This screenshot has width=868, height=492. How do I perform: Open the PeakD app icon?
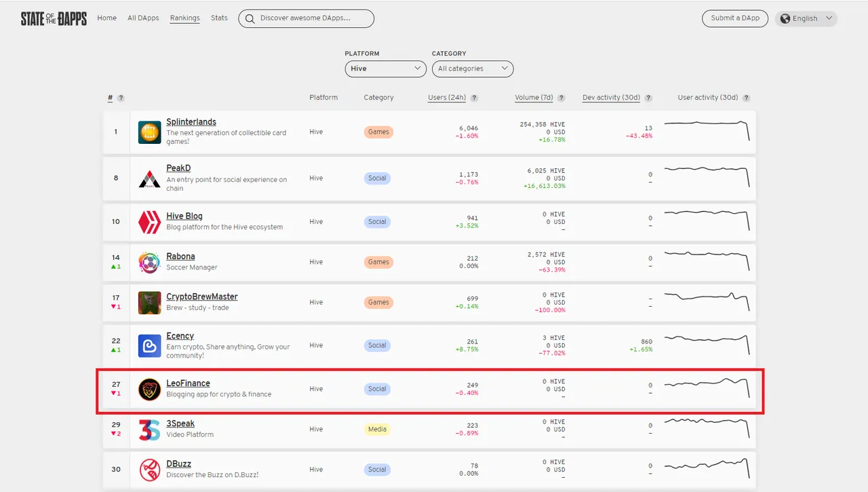click(149, 178)
